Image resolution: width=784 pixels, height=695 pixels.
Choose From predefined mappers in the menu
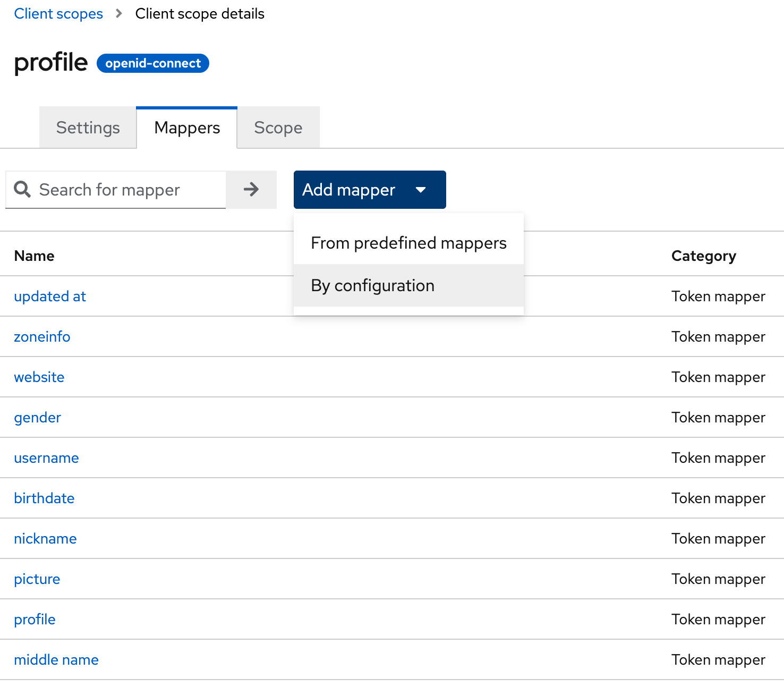[408, 243]
